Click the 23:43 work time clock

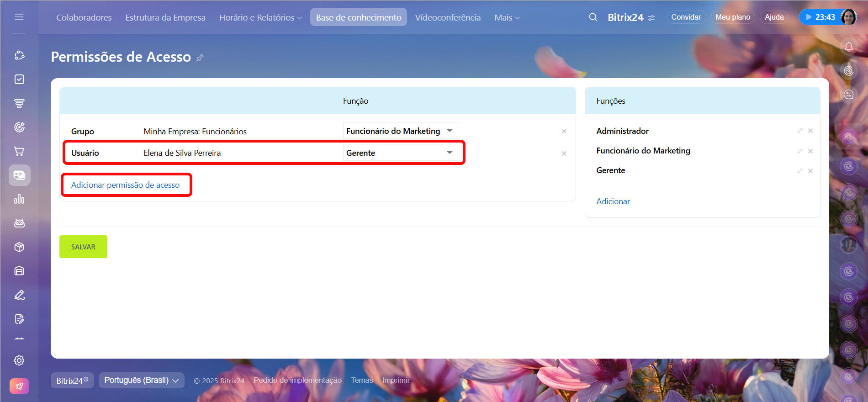820,17
